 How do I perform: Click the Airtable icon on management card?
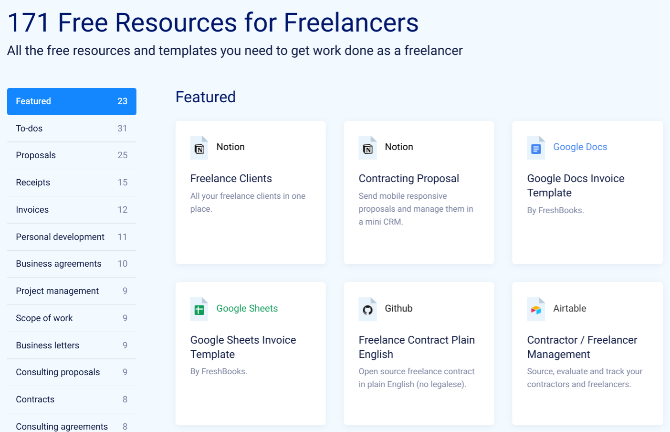pos(536,309)
